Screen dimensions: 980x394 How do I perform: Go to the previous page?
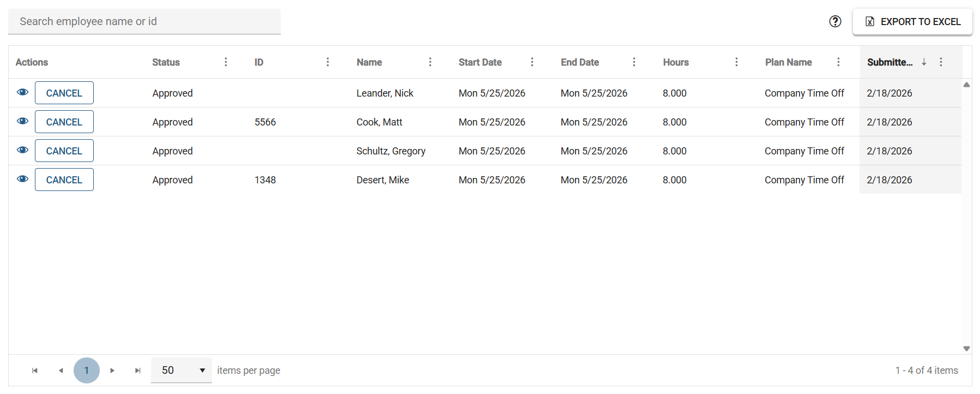pos(61,371)
